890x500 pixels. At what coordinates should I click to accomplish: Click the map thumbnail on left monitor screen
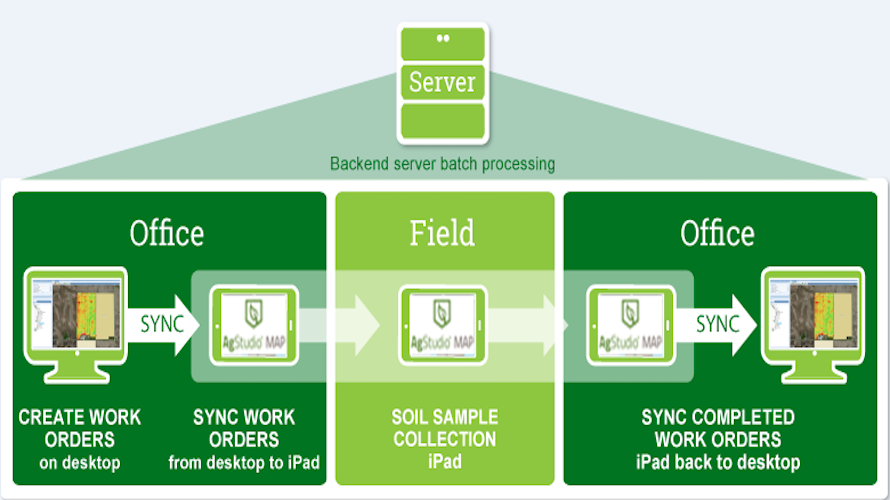click(86, 316)
